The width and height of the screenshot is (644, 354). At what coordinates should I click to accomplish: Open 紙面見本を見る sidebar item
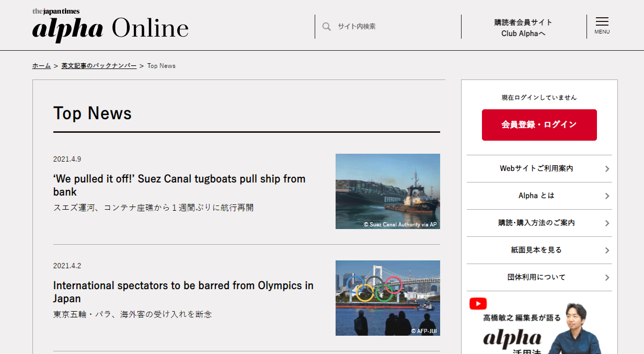click(539, 250)
